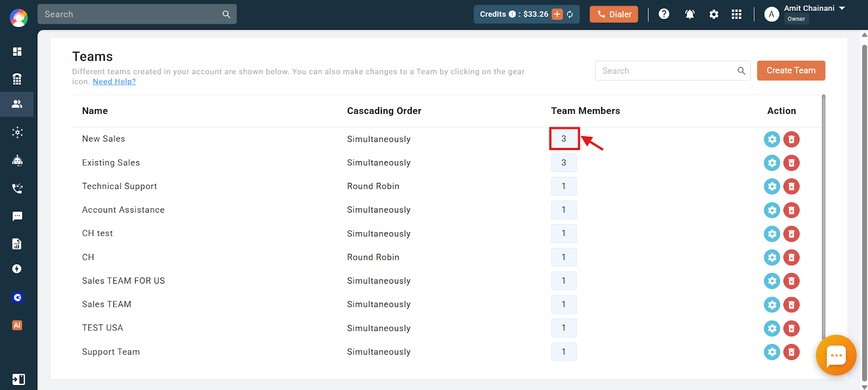The width and height of the screenshot is (868, 390).
Task: Edit Technical Support team settings gear
Action: pos(772,187)
